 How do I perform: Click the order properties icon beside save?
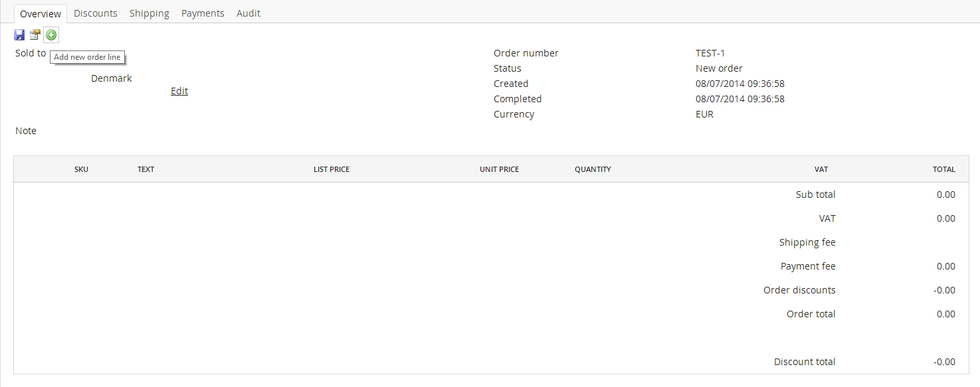(x=35, y=35)
